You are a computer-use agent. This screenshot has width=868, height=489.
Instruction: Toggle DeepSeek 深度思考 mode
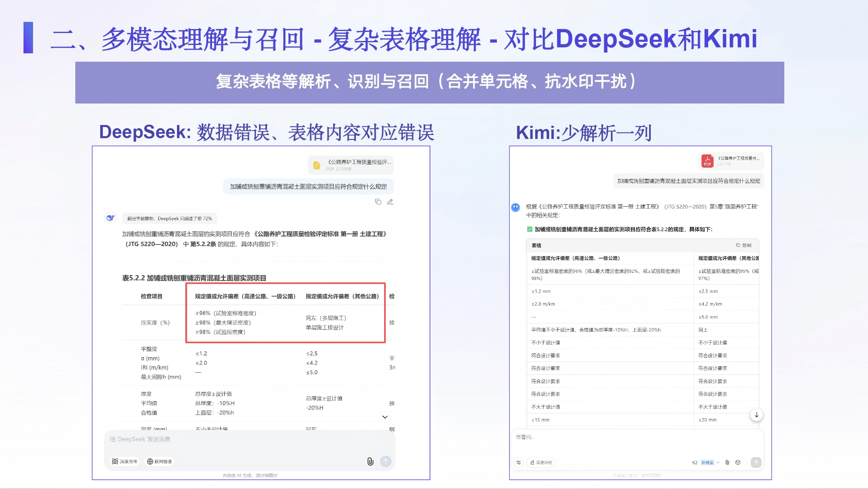pos(125,462)
